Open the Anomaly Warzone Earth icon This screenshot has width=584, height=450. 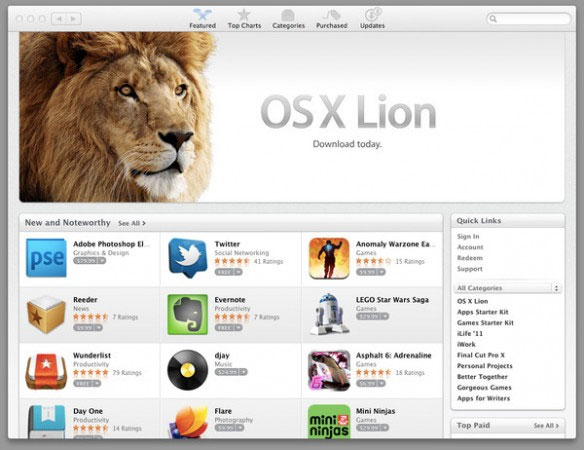click(x=329, y=258)
